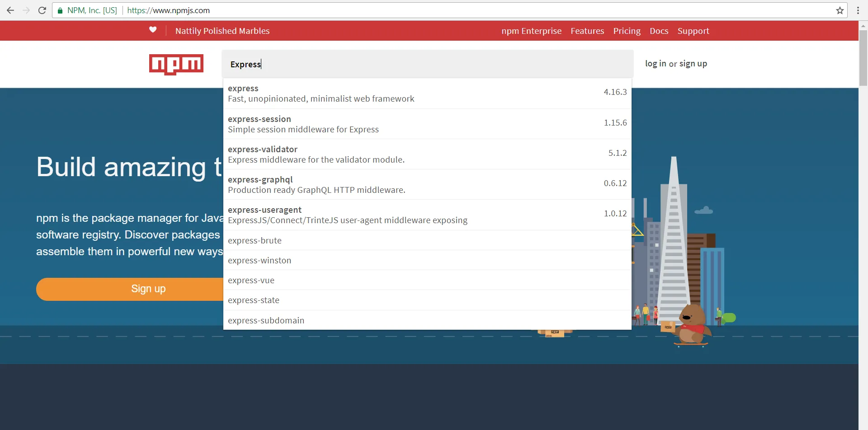Click 'Express middleware for the validator module.' description

(316, 160)
